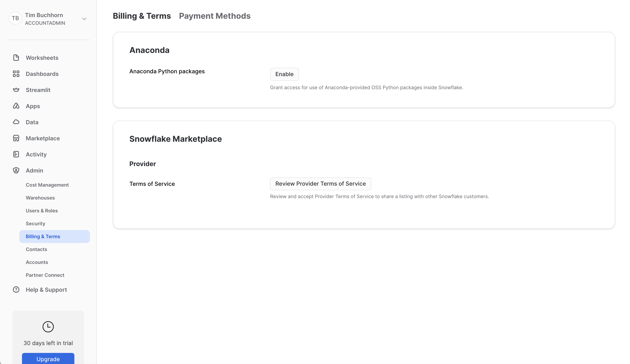Screen dimensions: 630x364
Task: Enable Anaconda Python packages
Action: click(284, 74)
